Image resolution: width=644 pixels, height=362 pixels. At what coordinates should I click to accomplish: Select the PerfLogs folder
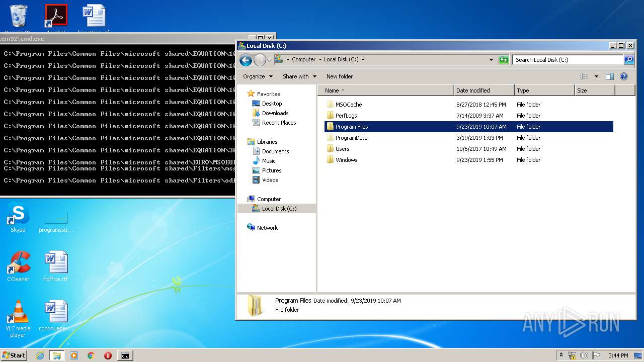tap(346, 116)
